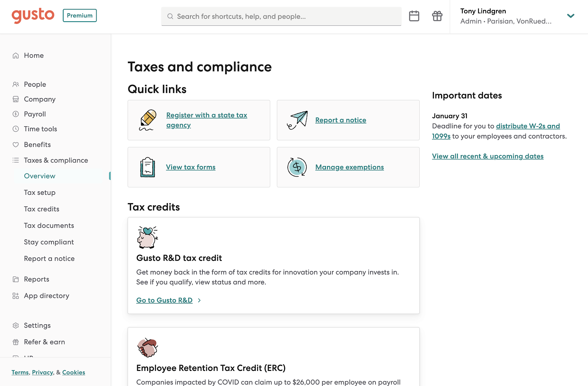
Task: Click the Taxes & compliance list icon
Action: [x=16, y=160]
